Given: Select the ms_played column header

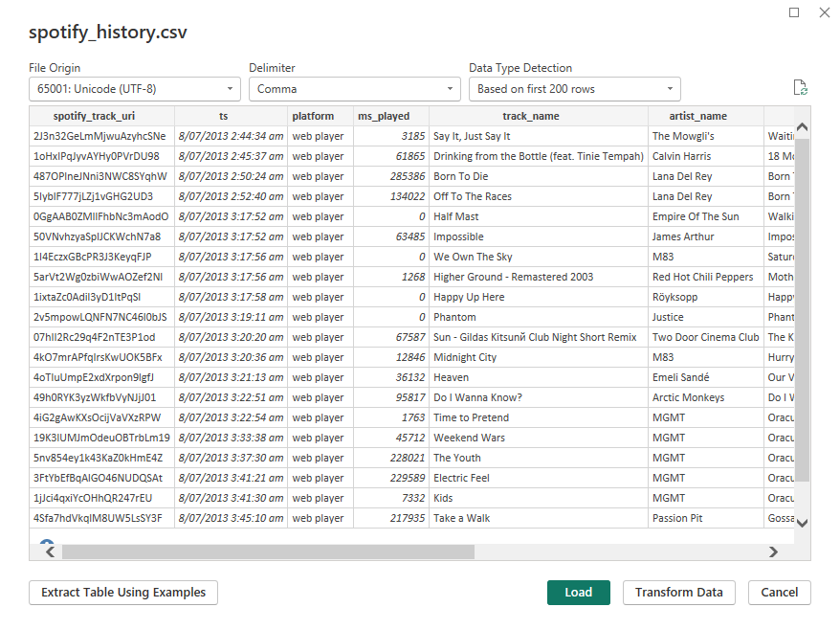Looking at the screenshot, I should point(391,117).
